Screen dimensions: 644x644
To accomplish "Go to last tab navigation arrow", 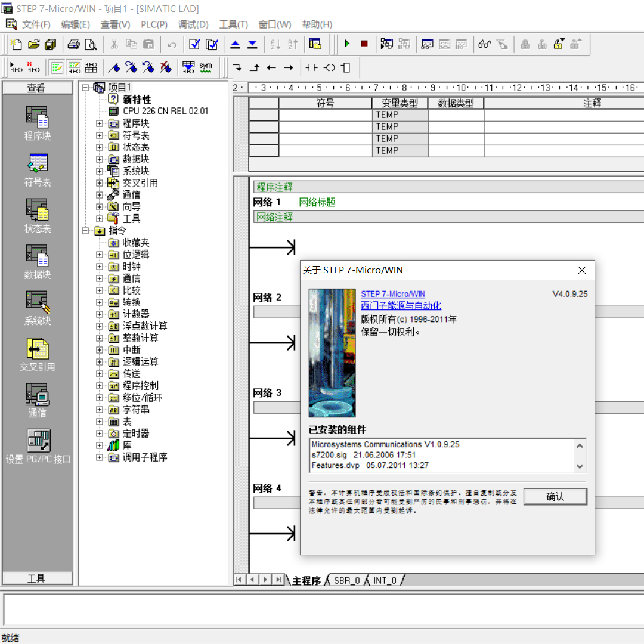I will tap(278, 580).
